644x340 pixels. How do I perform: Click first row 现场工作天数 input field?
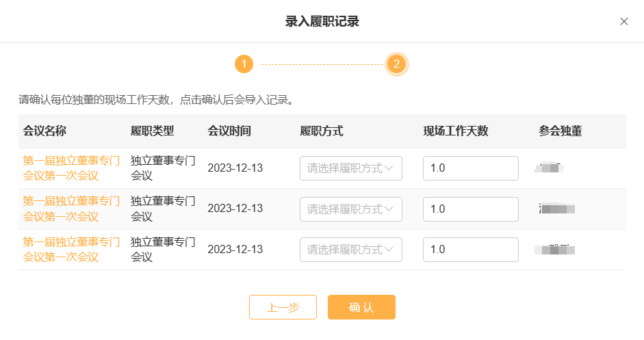[470, 168]
